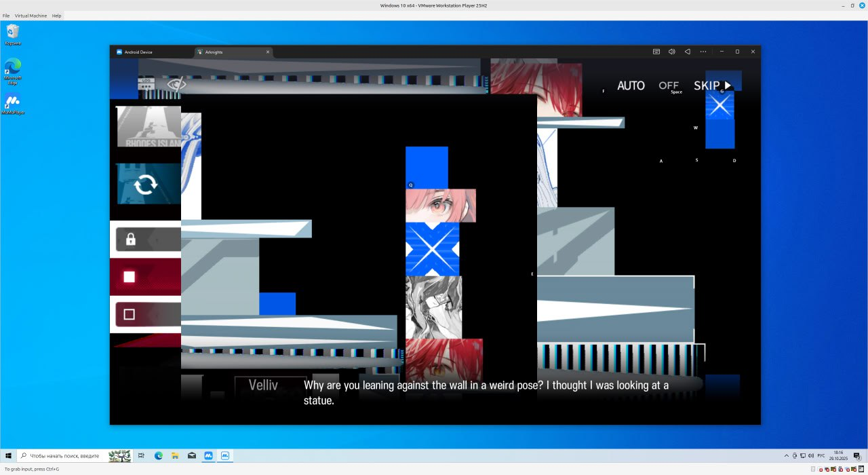Click the white X tile under the pink-haired portrait
868x475 pixels.
click(x=432, y=249)
